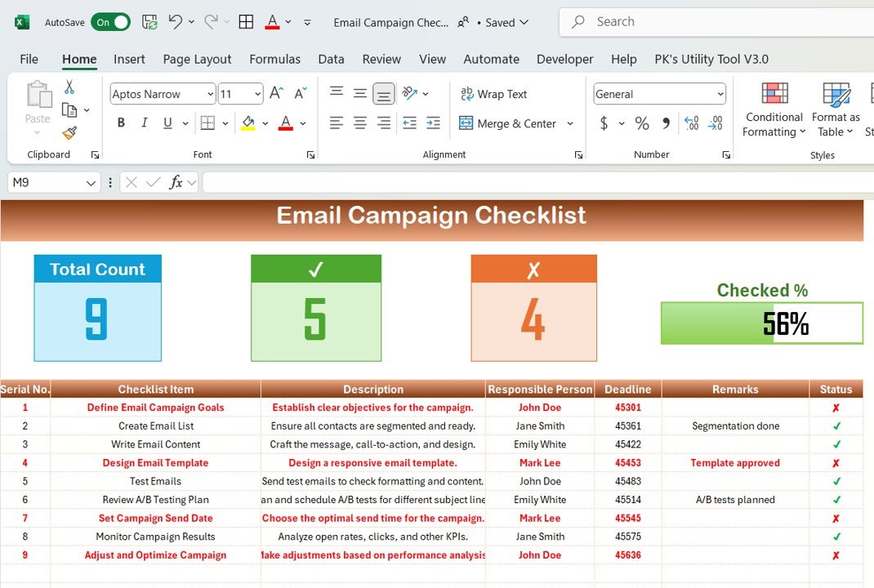The image size is (874, 588).
Task: Click the Paste clipboard icon
Action: (x=38, y=95)
